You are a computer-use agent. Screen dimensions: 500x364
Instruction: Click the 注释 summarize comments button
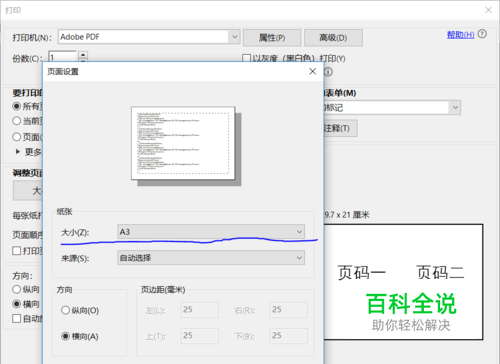[x=340, y=128]
